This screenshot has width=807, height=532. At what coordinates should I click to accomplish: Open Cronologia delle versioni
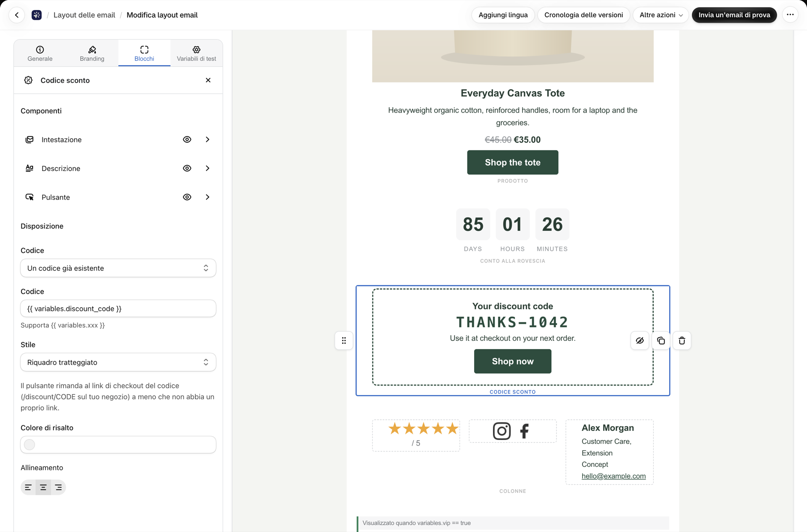583,15
